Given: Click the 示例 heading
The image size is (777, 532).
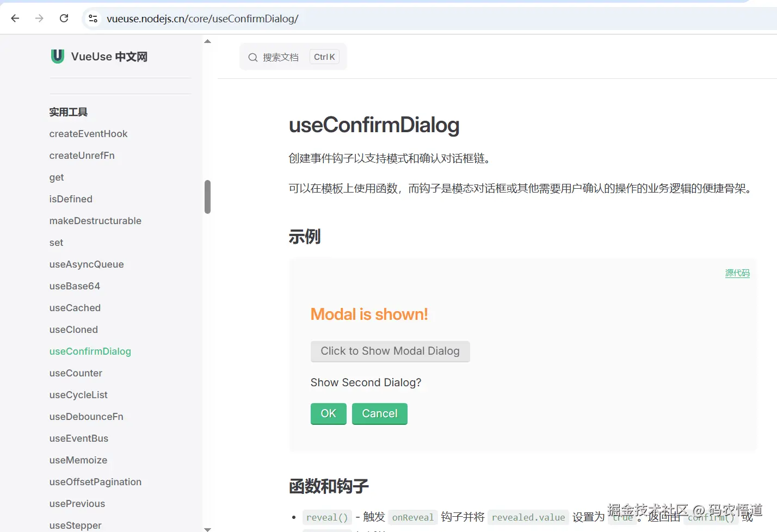Looking at the screenshot, I should point(304,237).
